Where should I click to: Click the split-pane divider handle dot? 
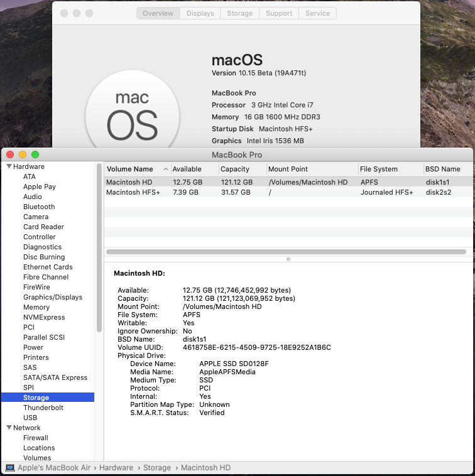tap(288, 259)
